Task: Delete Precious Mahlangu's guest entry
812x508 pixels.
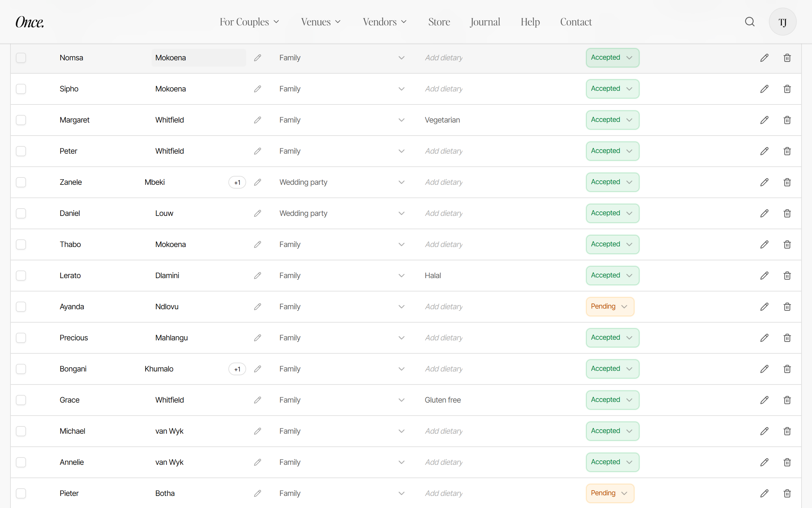Action: [x=787, y=338]
